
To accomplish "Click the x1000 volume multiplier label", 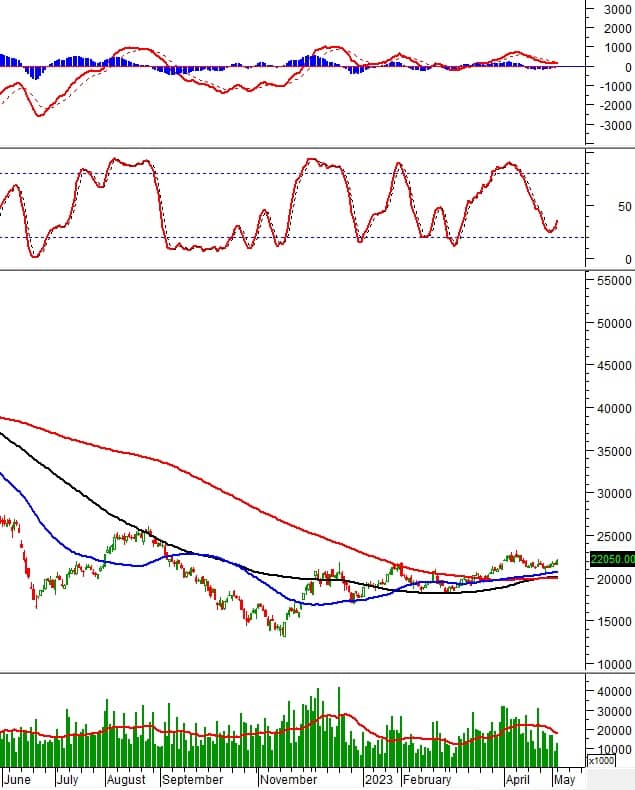I will tap(601, 760).
